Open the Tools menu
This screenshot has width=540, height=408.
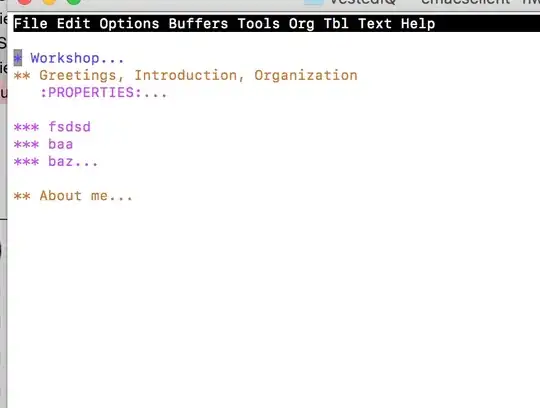pos(259,24)
